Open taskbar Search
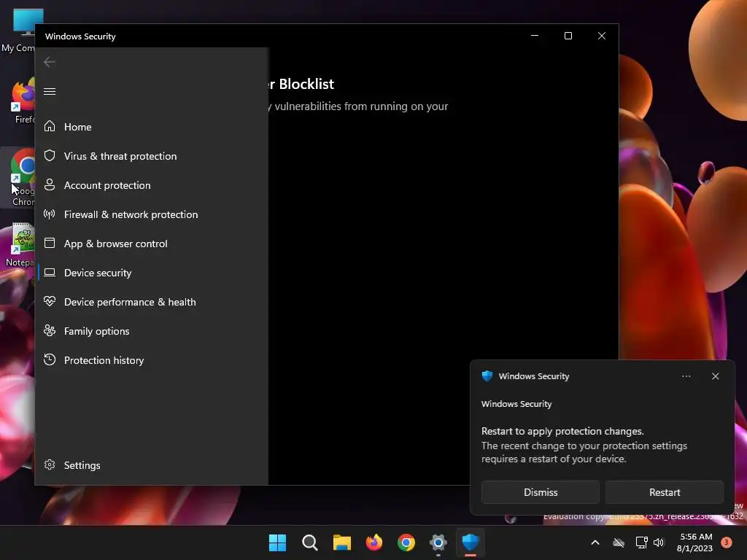 309,542
